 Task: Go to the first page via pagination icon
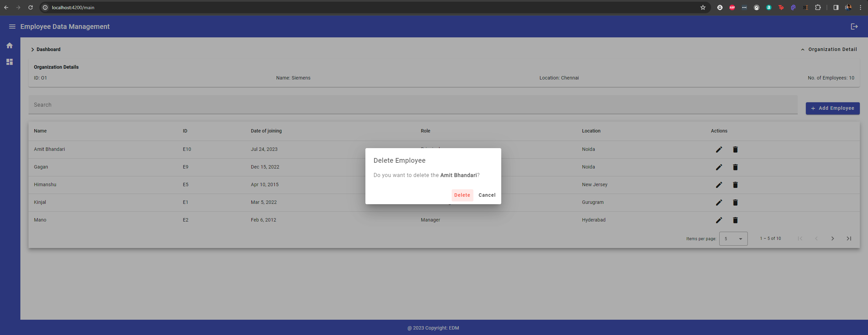point(800,239)
